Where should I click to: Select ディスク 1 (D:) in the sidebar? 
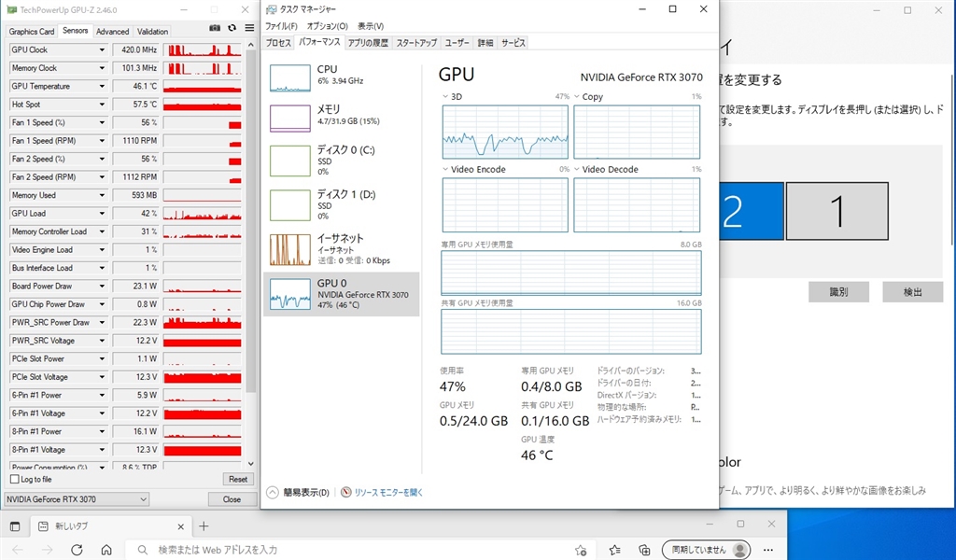click(342, 204)
